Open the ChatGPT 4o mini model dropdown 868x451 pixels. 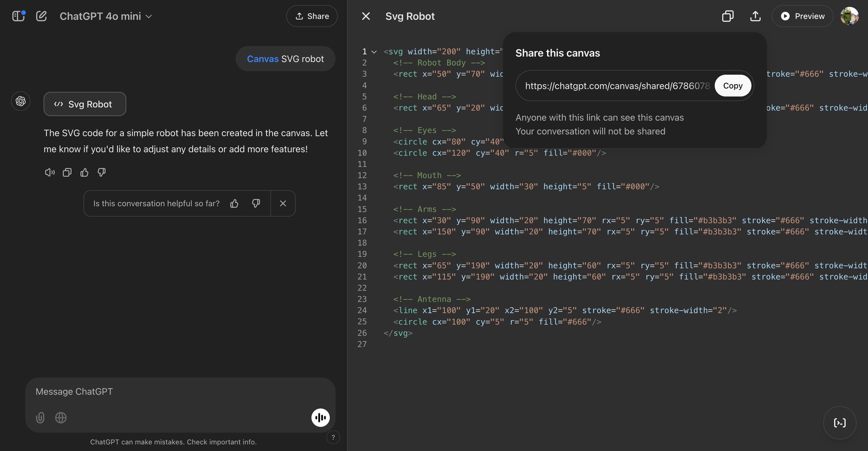click(106, 16)
